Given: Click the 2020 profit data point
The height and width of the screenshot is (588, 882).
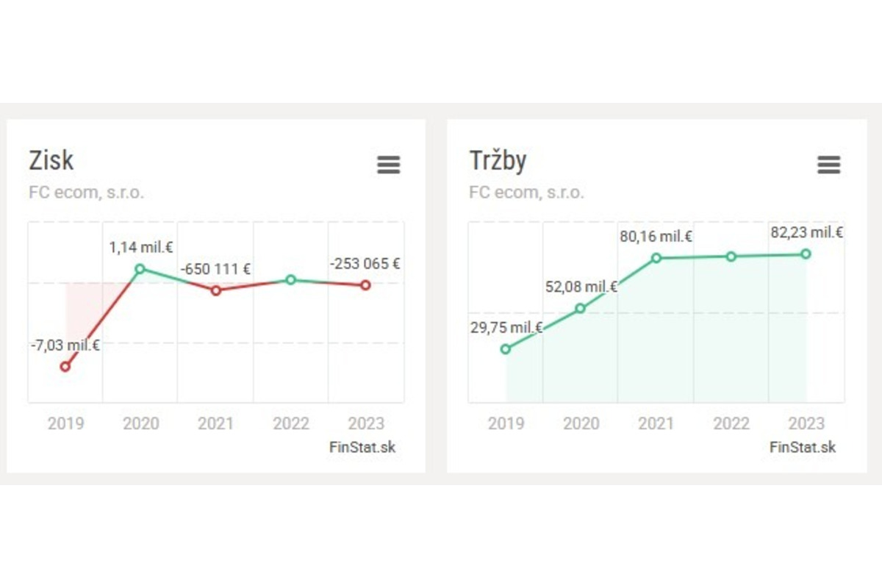Looking at the screenshot, I should coord(140,269).
